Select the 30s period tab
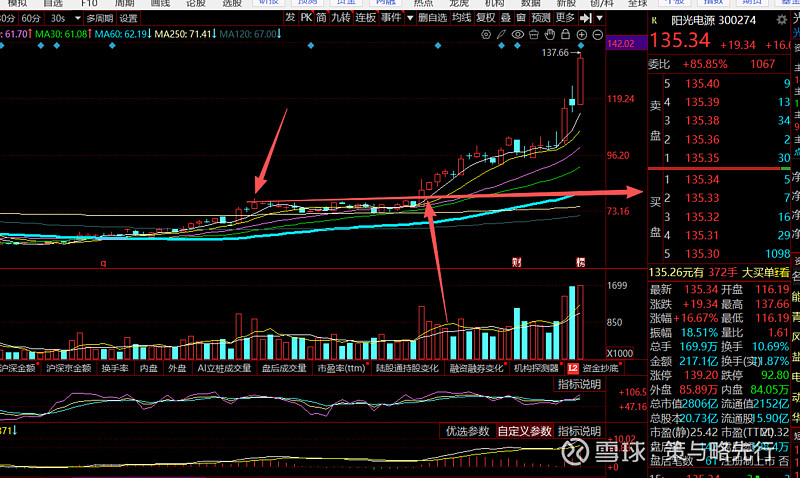The height and width of the screenshot is (478, 800). click(x=58, y=18)
